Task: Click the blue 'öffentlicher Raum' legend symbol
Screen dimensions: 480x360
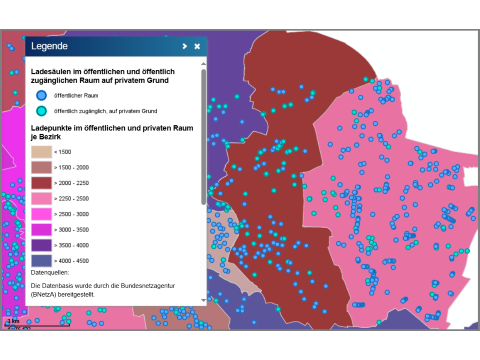Action: click(41, 96)
